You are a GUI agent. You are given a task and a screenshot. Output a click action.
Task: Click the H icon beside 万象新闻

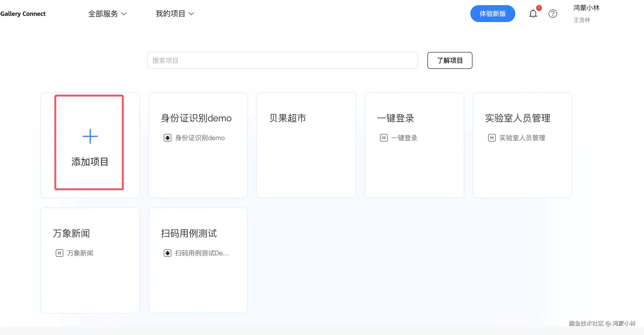pos(59,253)
